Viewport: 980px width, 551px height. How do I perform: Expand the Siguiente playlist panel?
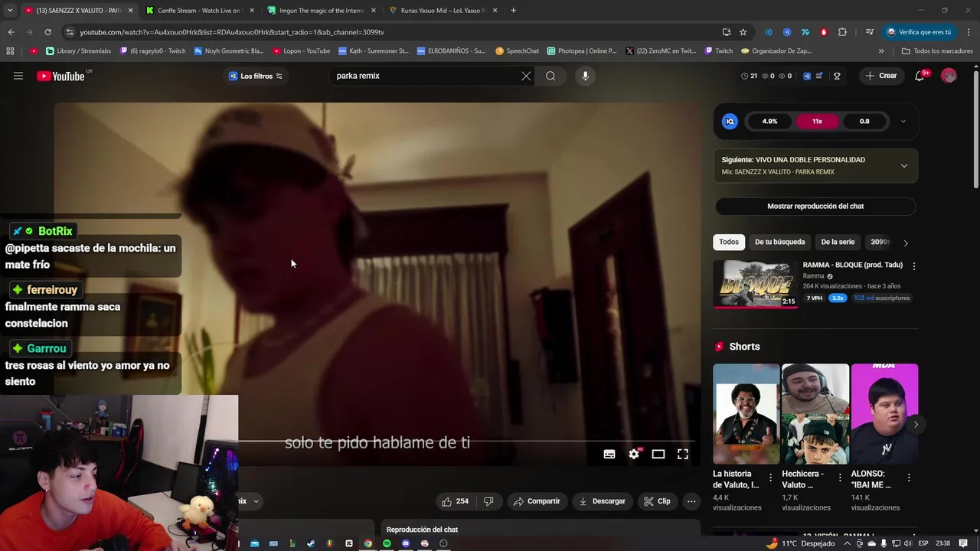pyautogui.click(x=904, y=165)
